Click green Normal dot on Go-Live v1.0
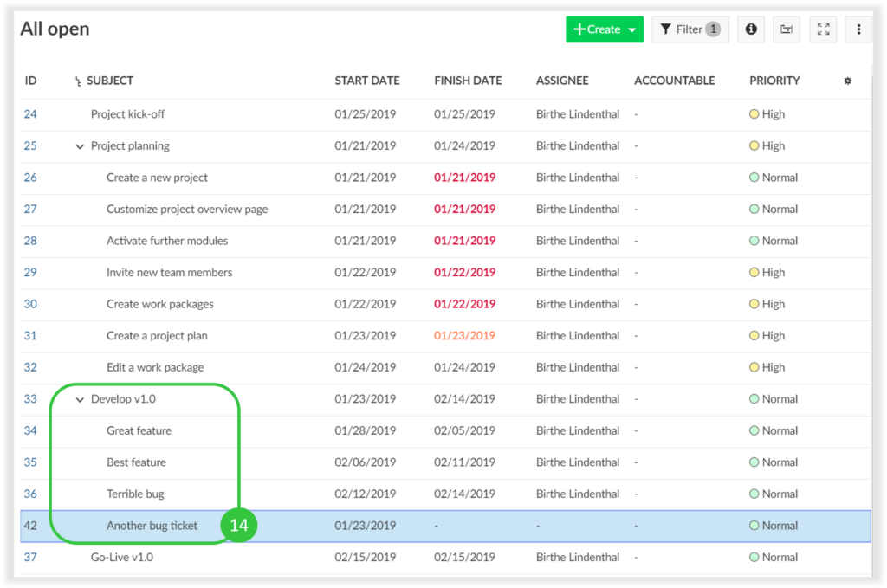The width and height of the screenshot is (887, 588). click(754, 557)
